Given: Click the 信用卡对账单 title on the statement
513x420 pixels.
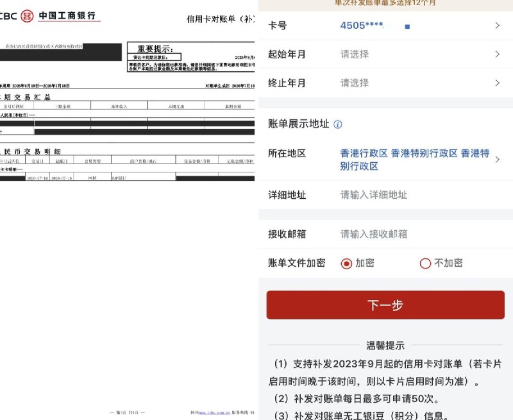Looking at the screenshot, I should tap(220, 19).
